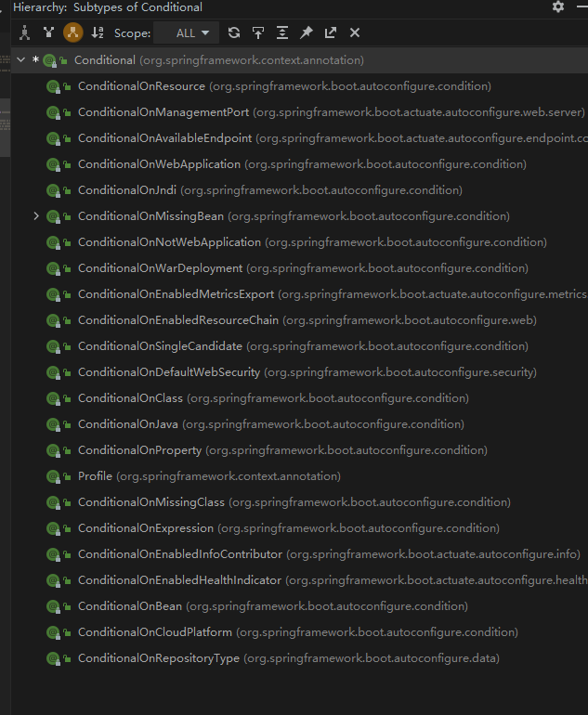
Task: Toggle the subtypes hierarchy button
Action: click(72, 32)
